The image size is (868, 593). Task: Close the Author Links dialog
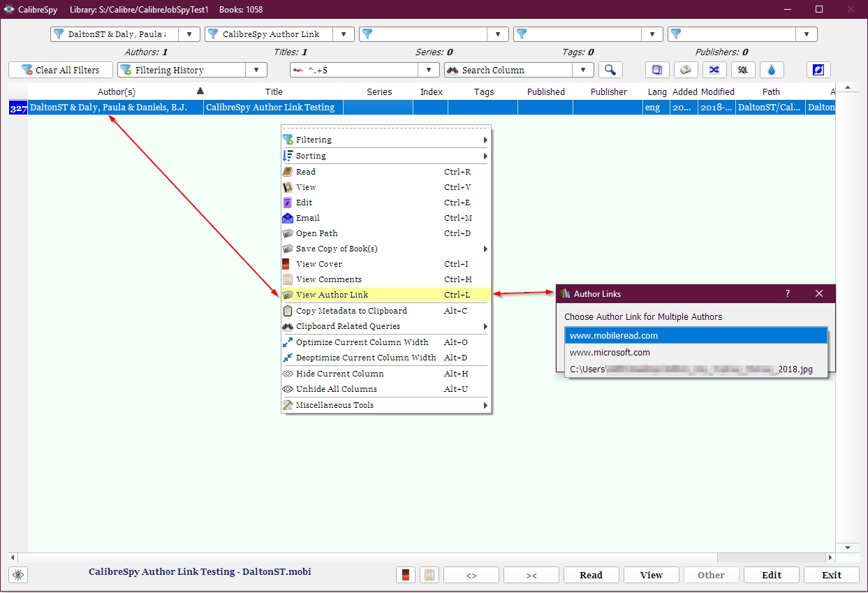click(x=819, y=294)
